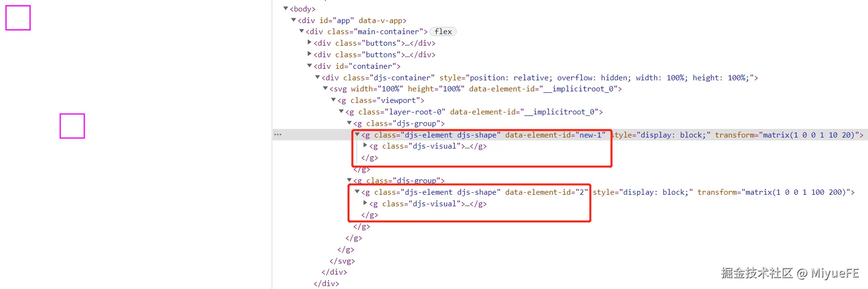This screenshot has height=289, width=868.
Task: Collapse the first djs-group node
Action: pyautogui.click(x=349, y=123)
